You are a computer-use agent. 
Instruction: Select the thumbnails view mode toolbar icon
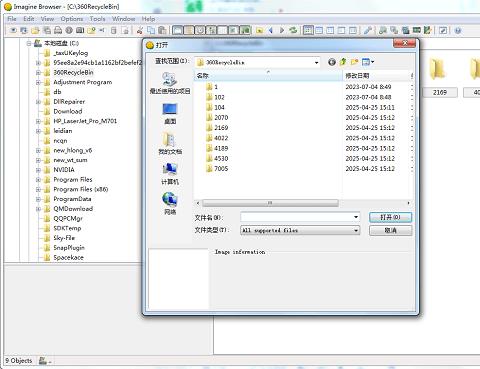[x=308, y=31]
